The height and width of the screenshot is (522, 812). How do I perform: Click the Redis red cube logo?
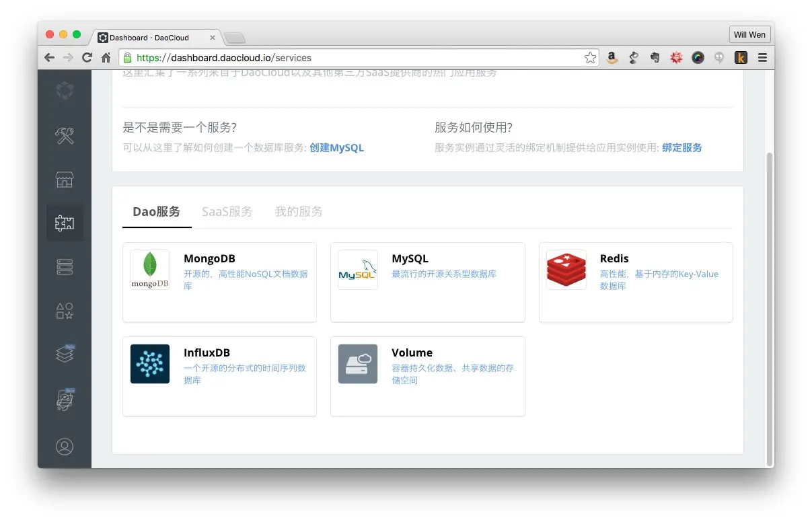pos(566,270)
